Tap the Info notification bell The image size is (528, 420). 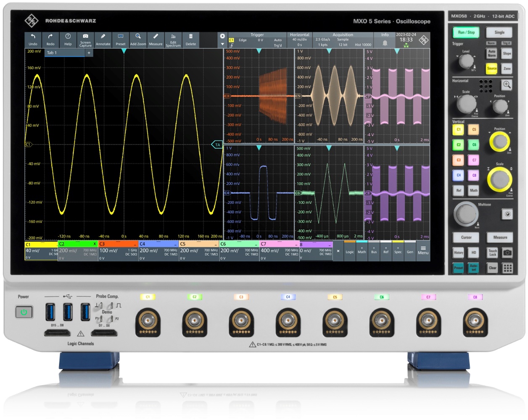[385, 43]
